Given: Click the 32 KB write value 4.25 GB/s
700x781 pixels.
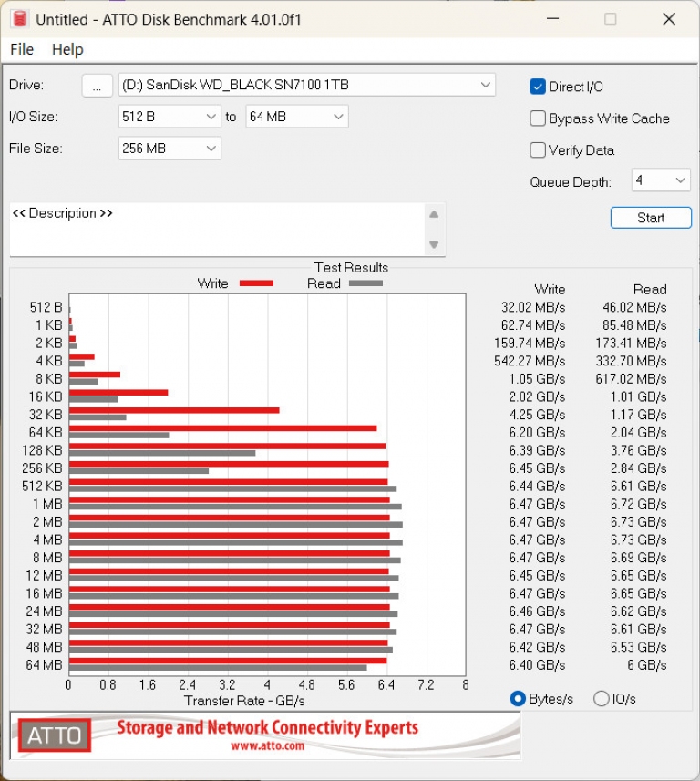Looking at the screenshot, I should point(537,415).
